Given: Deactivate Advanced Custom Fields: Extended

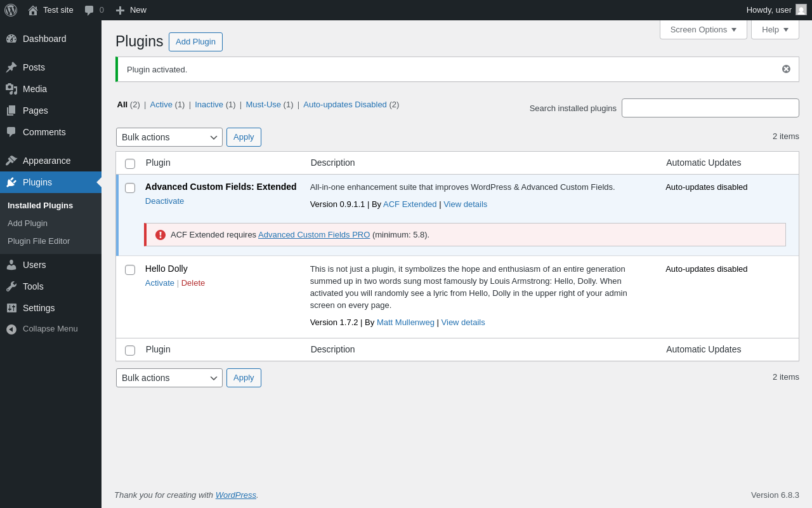Looking at the screenshot, I should point(164,201).
